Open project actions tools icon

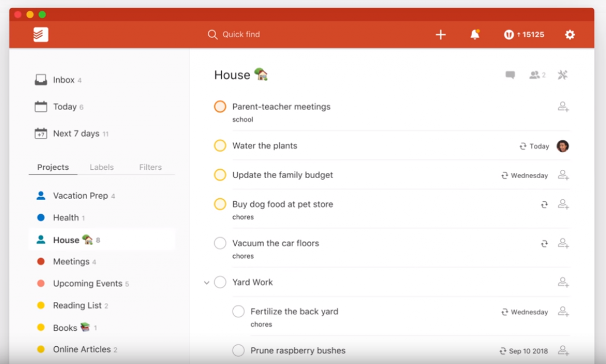(563, 75)
